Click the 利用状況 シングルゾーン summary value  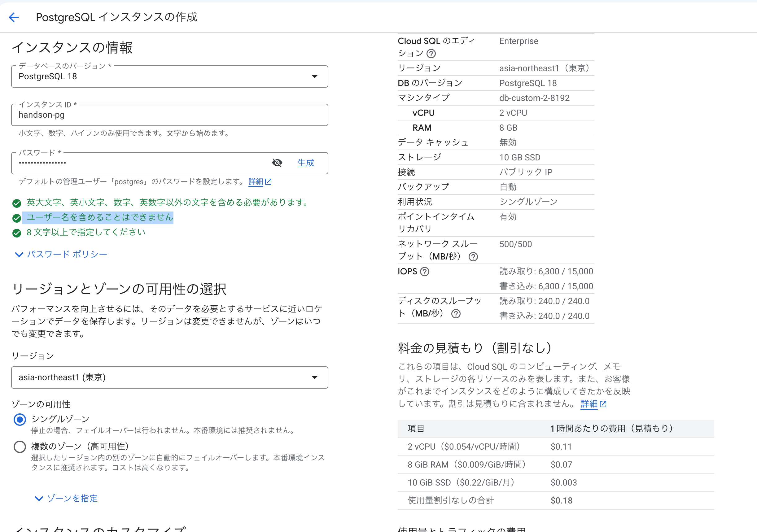[528, 202]
